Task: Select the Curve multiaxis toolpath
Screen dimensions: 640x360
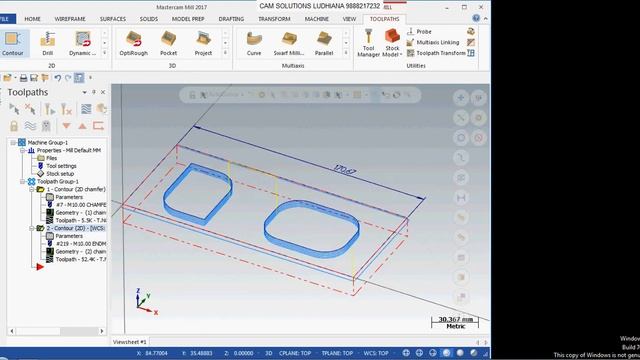Action: pyautogui.click(x=254, y=43)
